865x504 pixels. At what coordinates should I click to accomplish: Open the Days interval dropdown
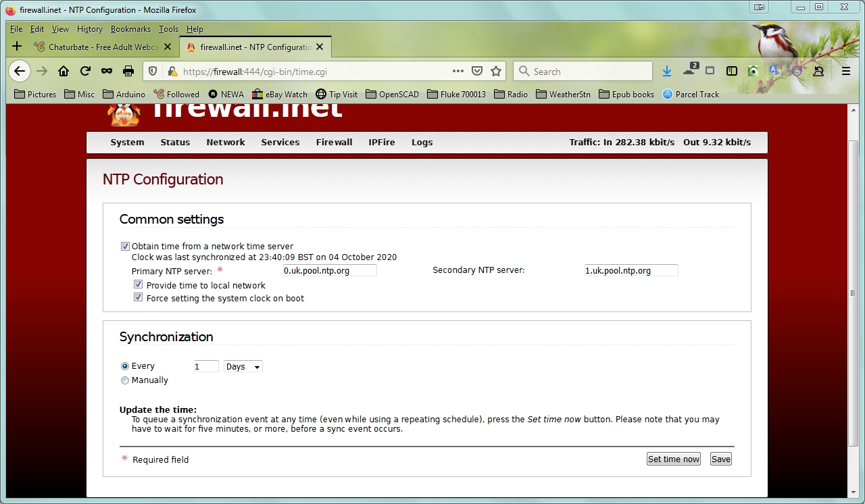tap(243, 366)
